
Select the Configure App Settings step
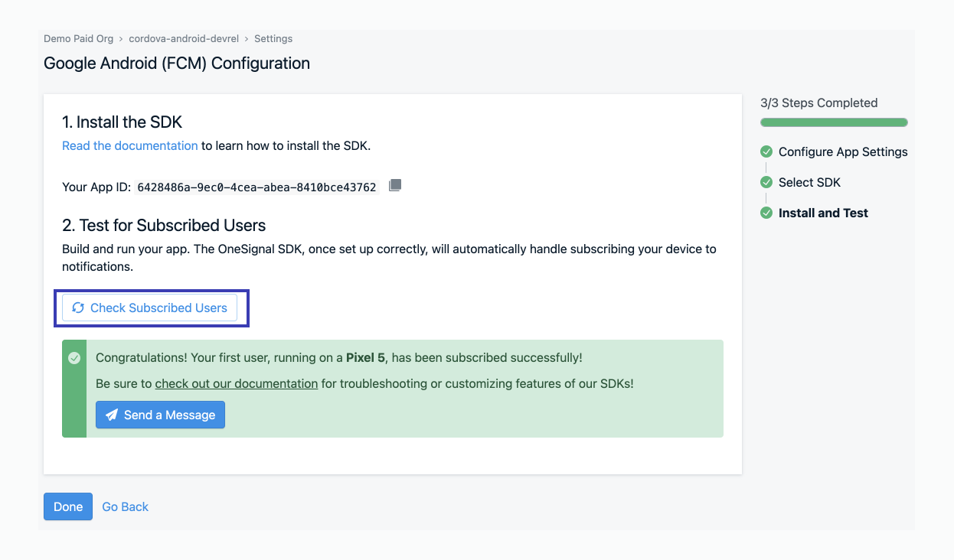[x=842, y=151]
